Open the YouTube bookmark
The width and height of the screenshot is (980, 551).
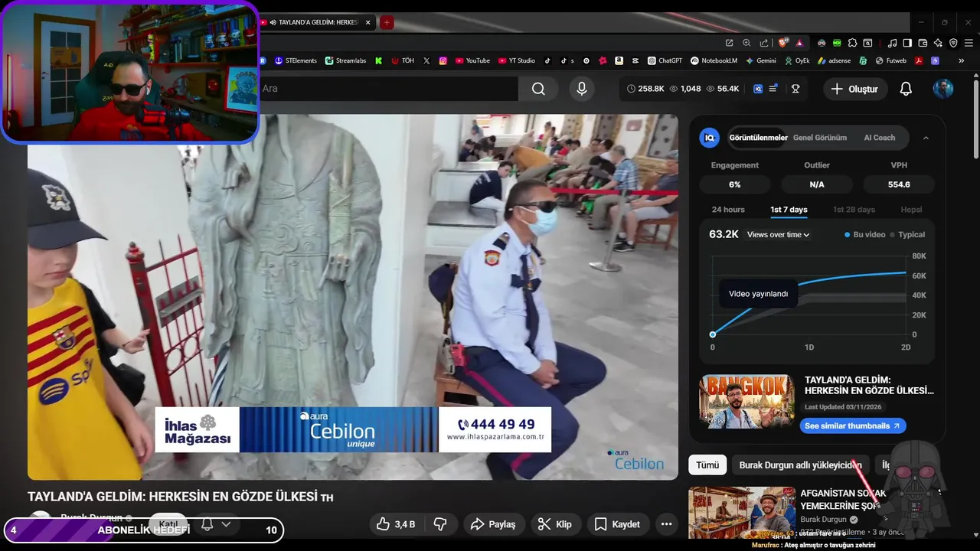472,60
